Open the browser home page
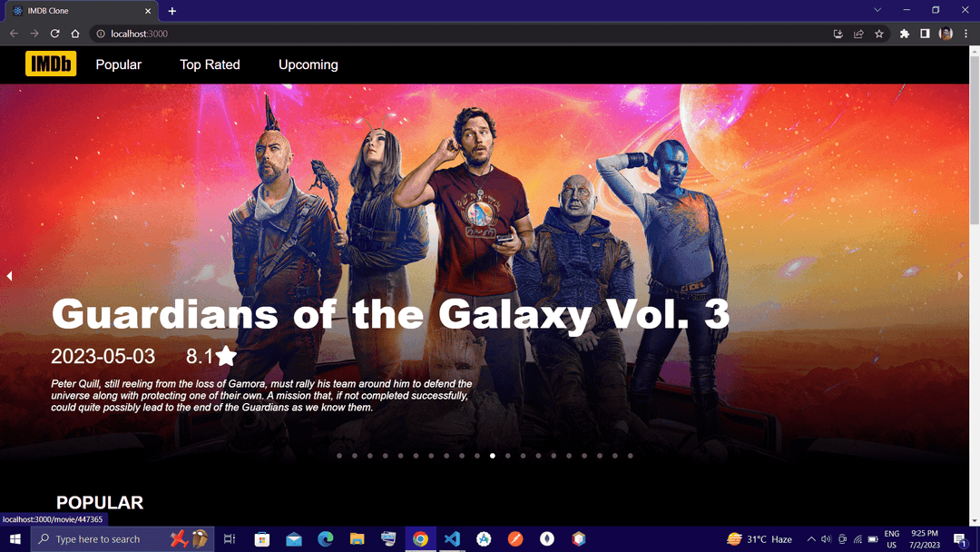Viewport: 980px width, 552px height. (75, 34)
